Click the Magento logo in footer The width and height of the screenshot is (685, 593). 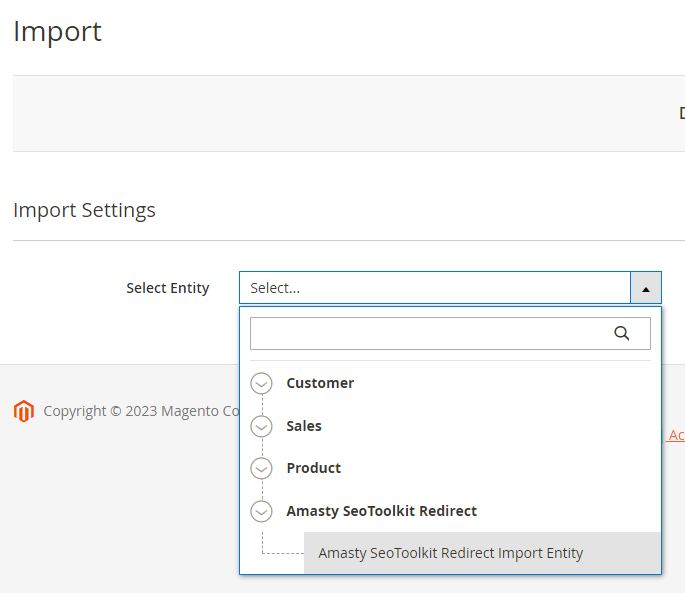click(x=24, y=411)
